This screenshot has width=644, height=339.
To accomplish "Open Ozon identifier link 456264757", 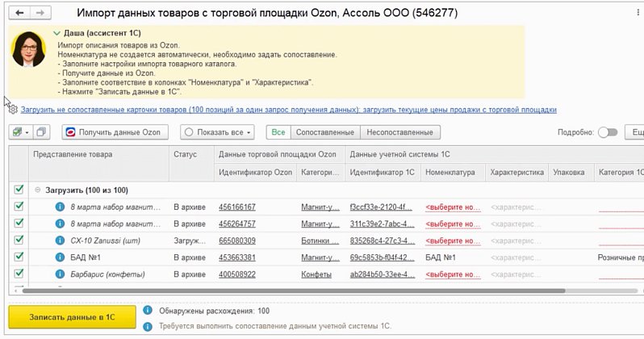I will click(x=237, y=224).
